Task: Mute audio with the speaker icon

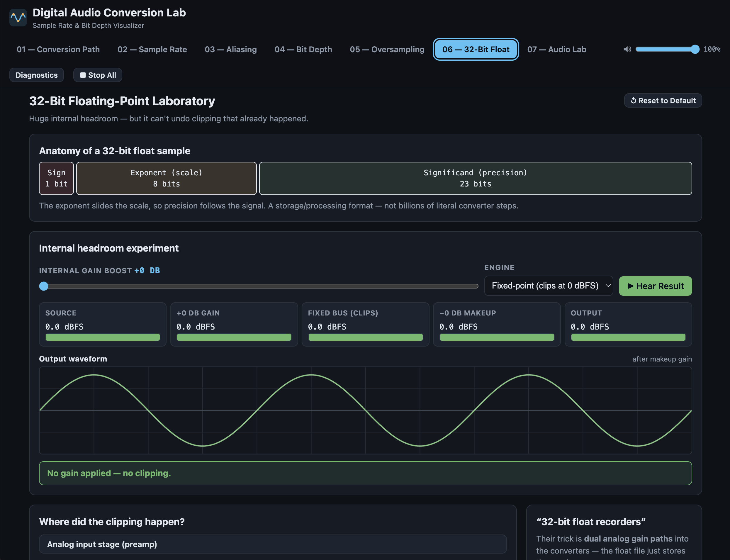Action: (x=627, y=49)
